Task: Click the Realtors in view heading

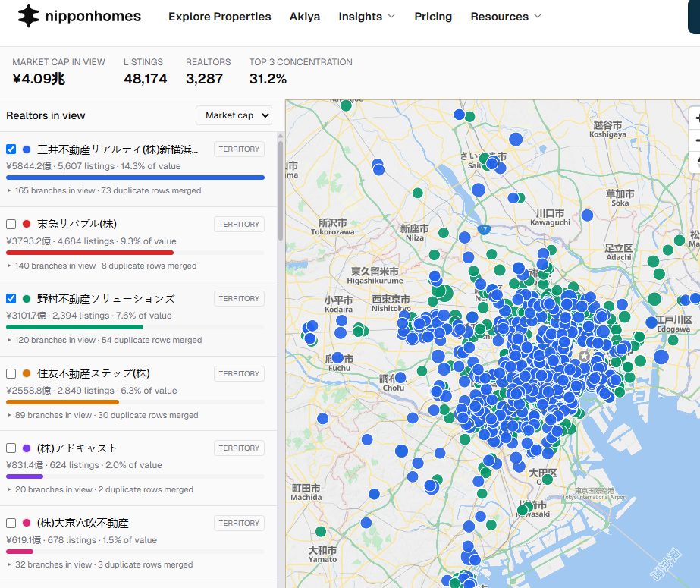Action: [x=46, y=115]
